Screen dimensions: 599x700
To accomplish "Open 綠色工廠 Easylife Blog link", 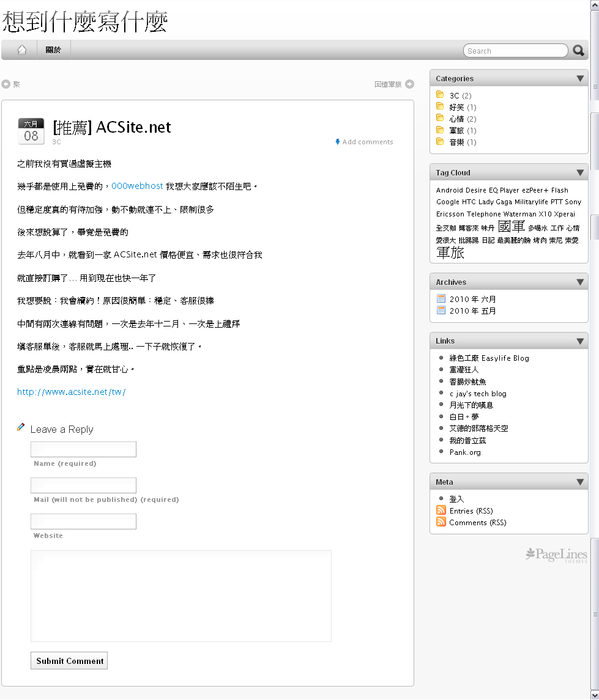I will (489, 358).
